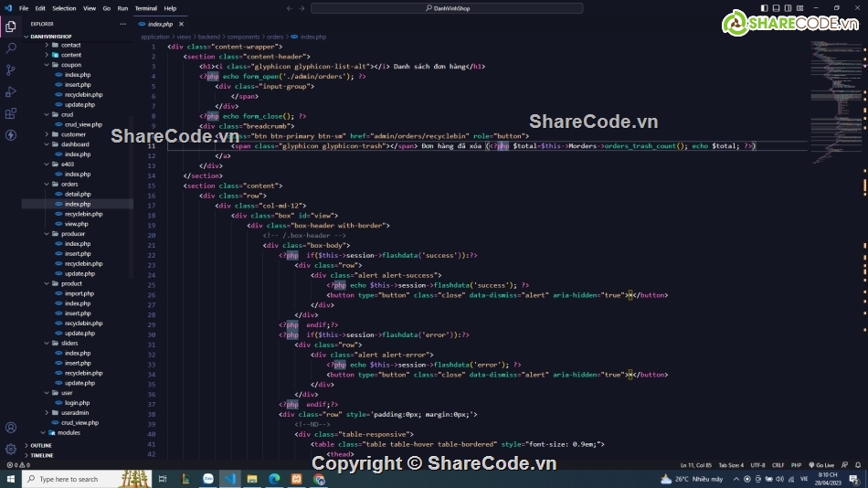Open the Terminal menu
The height and width of the screenshot is (488, 868).
point(145,8)
